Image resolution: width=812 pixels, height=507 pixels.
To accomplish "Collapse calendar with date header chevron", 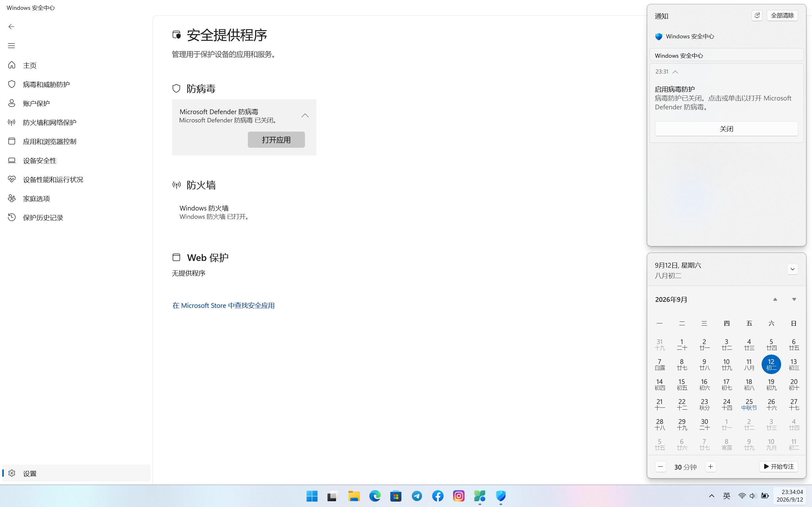I will click(793, 269).
